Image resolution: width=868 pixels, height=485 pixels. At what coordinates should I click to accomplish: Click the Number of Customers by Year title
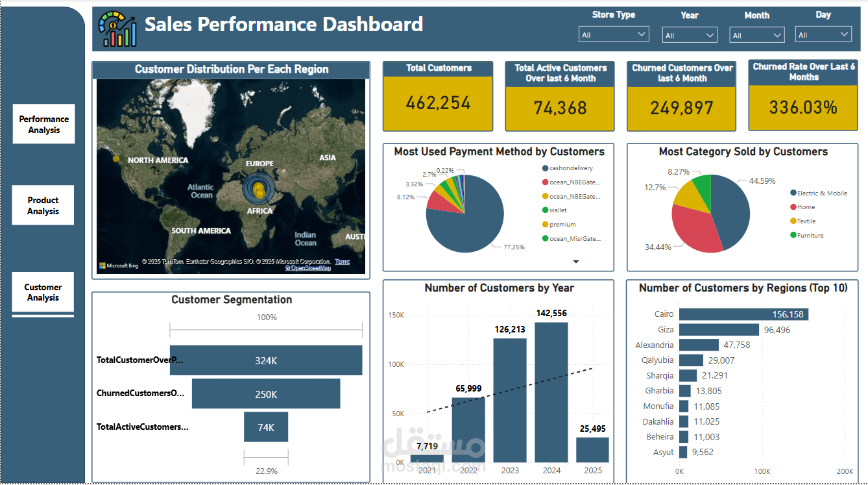[500, 288]
